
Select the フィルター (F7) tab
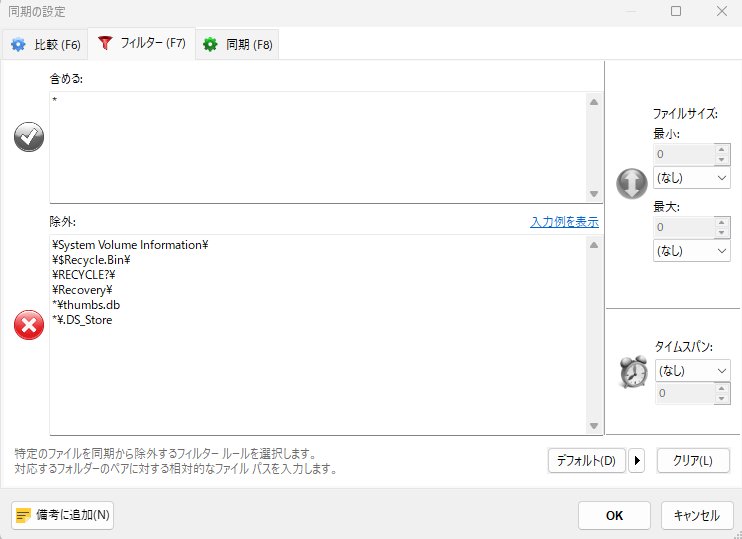click(x=141, y=44)
